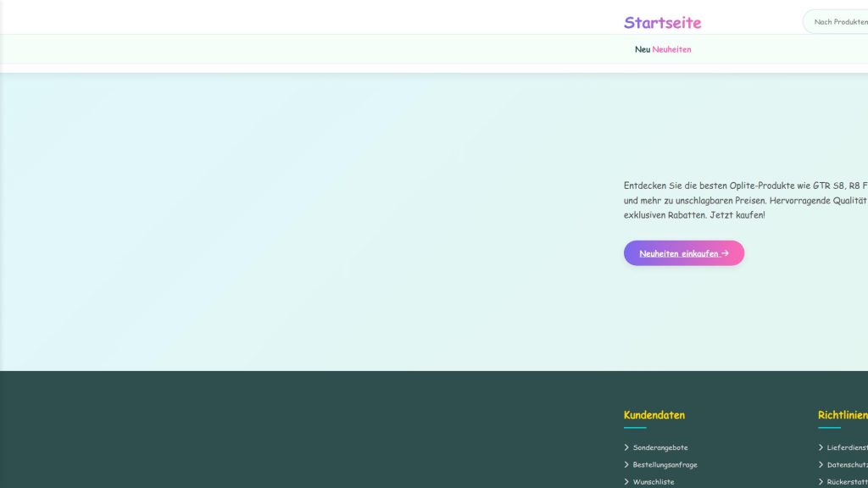Select the Neuheiten navigation item
This screenshot has height=488, width=868.
pos(671,49)
